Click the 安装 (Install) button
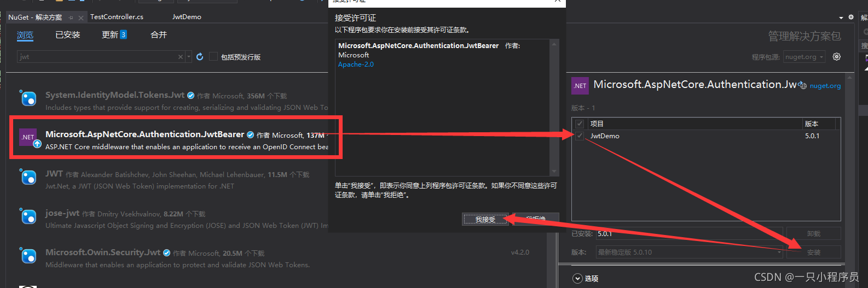 814,252
